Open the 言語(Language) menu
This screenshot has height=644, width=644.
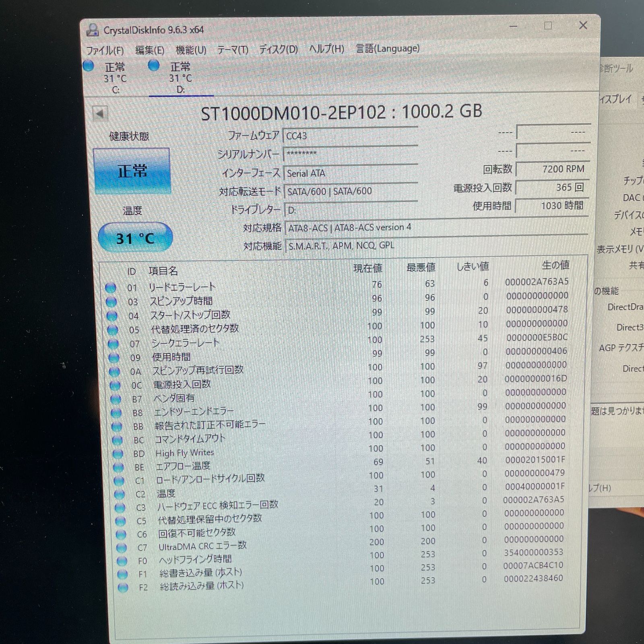coord(388,48)
